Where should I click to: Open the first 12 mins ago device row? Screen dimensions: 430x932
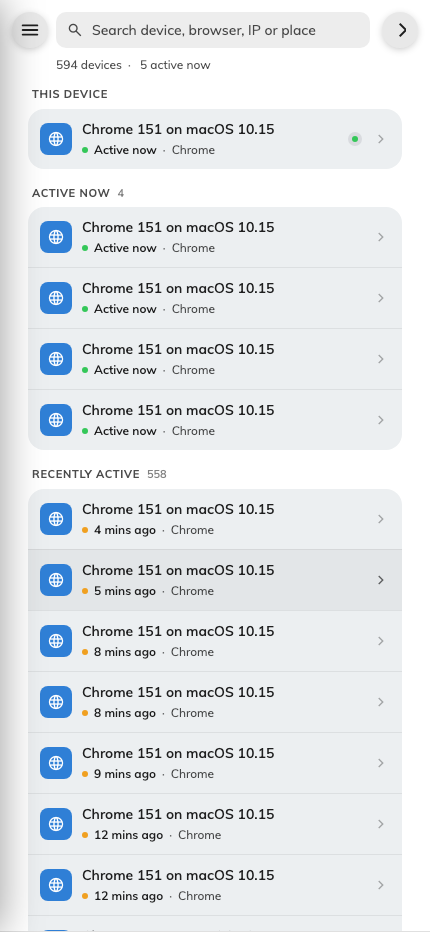pyautogui.click(x=215, y=824)
